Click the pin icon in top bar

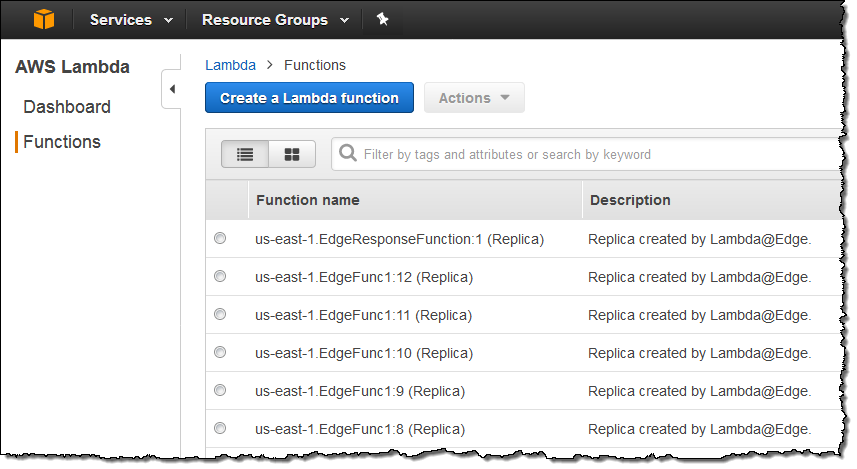[x=382, y=20]
